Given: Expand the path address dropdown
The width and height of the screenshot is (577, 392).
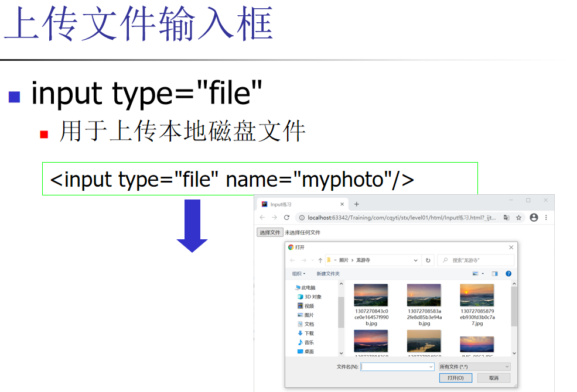Looking at the screenshot, I should (x=415, y=260).
